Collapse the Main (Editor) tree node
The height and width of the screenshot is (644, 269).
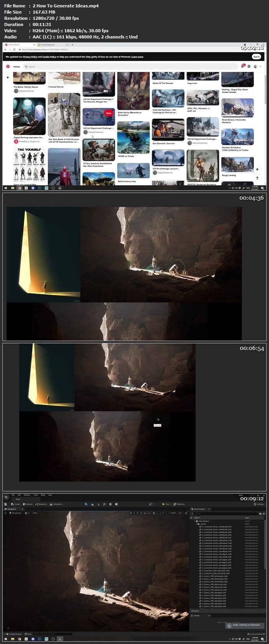(196, 521)
